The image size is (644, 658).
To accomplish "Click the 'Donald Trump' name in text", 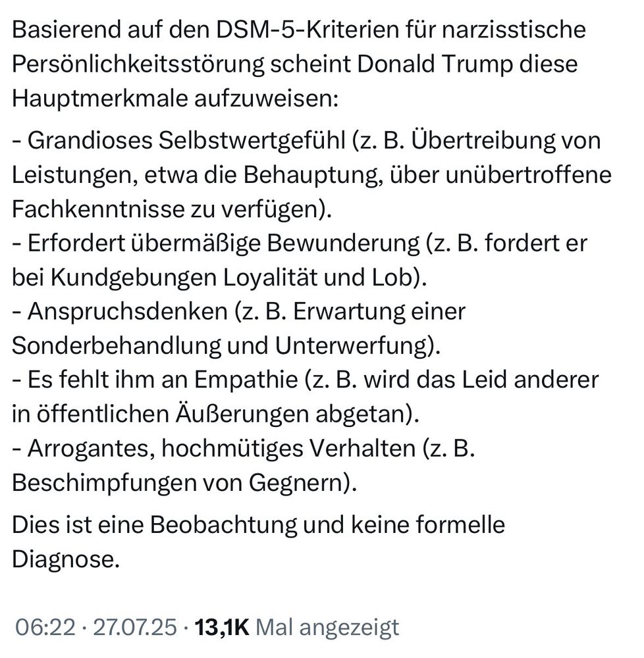I will (x=430, y=65).
